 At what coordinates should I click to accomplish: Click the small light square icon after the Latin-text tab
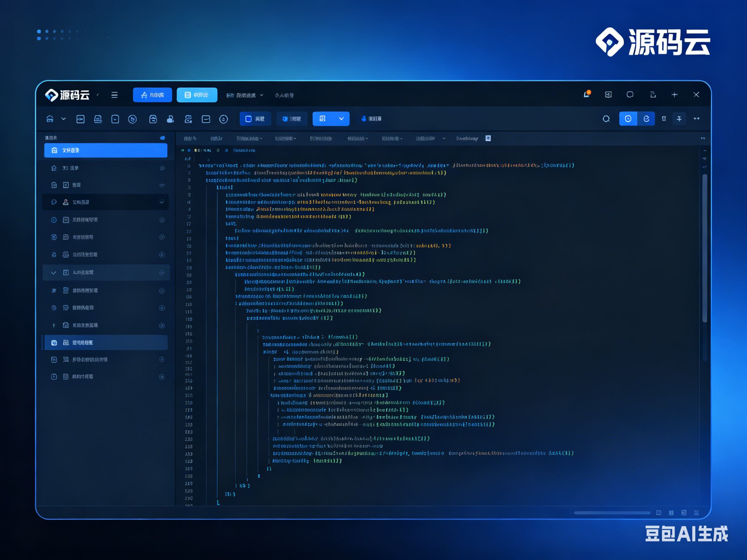[x=488, y=138]
